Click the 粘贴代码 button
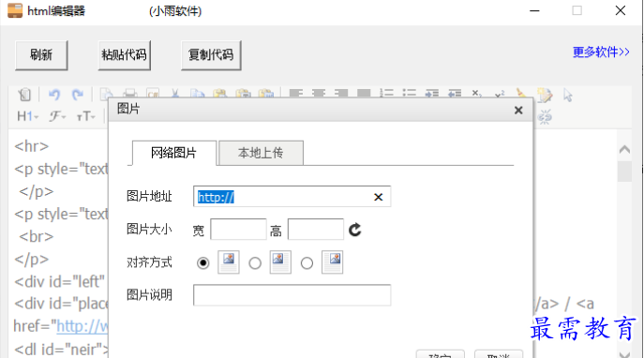Screen dimensions: 644x358 (x=124, y=55)
